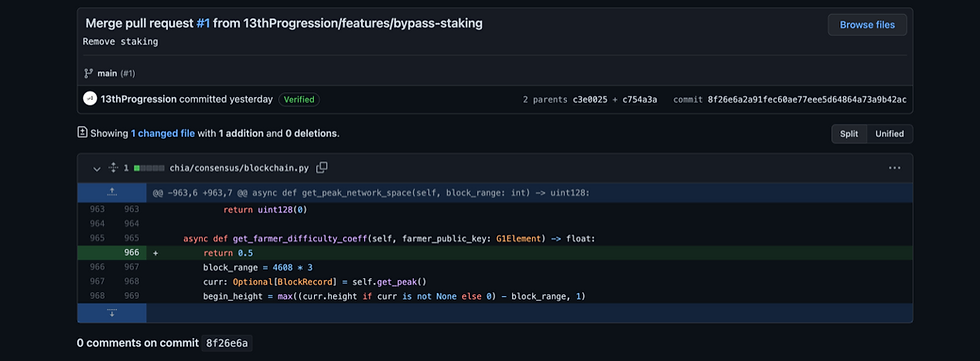Open parent commit c754a3a

pyautogui.click(x=639, y=99)
